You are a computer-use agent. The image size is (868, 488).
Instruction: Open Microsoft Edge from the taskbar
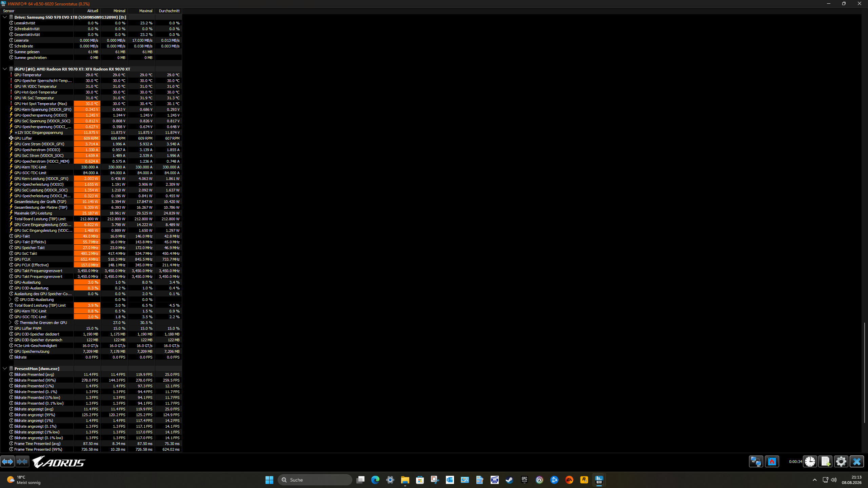(375, 480)
